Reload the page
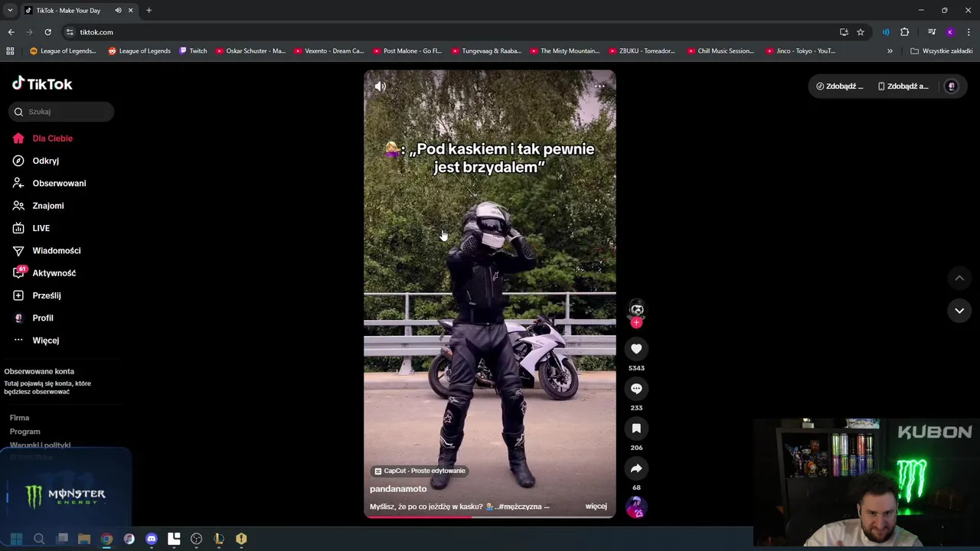Screen dimensions: 980x551 (47, 32)
